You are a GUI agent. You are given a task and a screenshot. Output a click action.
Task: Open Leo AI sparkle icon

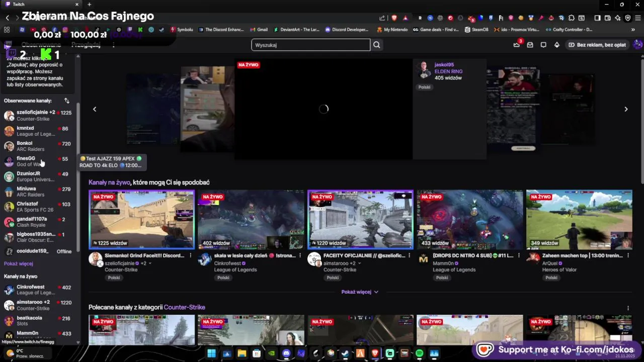click(x=618, y=18)
